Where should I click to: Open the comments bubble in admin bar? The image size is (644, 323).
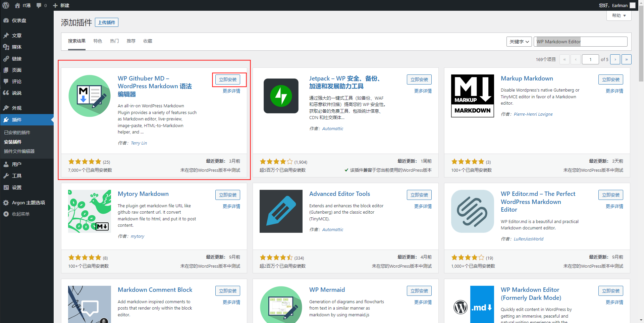point(39,5)
